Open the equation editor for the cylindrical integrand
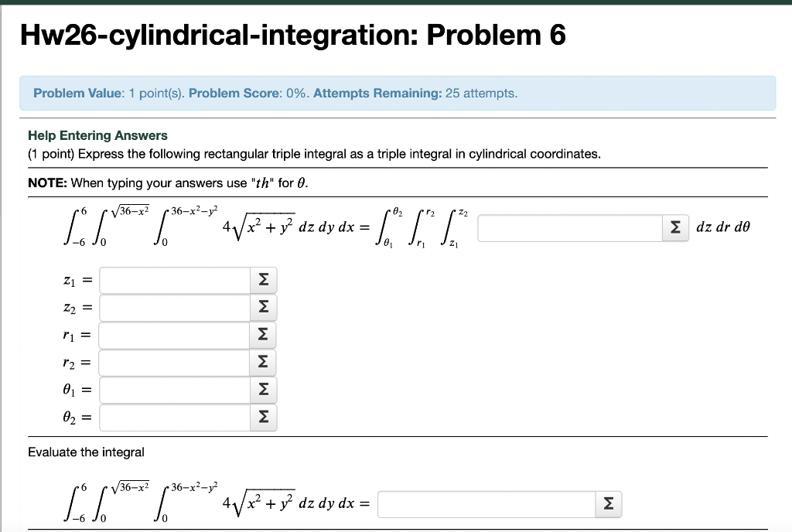This screenshot has width=792, height=532. (x=674, y=227)
